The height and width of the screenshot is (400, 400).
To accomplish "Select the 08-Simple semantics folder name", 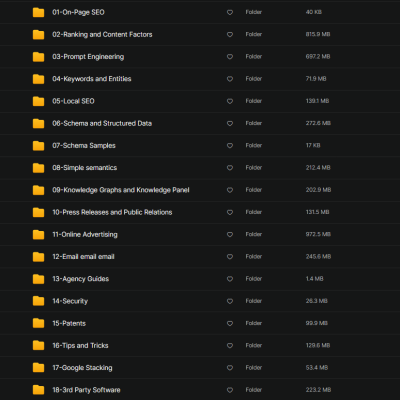I will [85, 168].
